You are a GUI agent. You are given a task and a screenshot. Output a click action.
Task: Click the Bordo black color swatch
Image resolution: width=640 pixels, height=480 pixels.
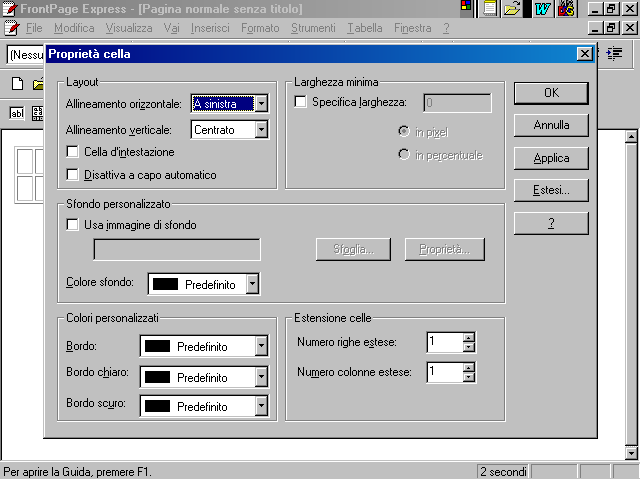coord(157,346)
